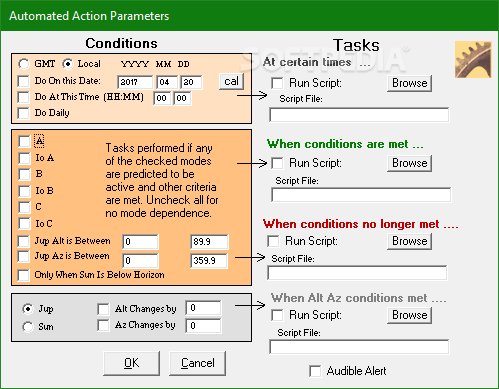Screen dimensions: 499x389
Task: Click Script File field under conditions no longer met
Action: [x=357, y=273]
